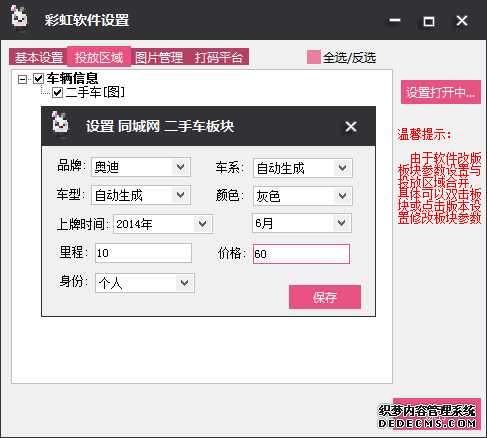Click the rabbit icon in the settings dialog
Screen dimensions: 487x438
[60, 125]
